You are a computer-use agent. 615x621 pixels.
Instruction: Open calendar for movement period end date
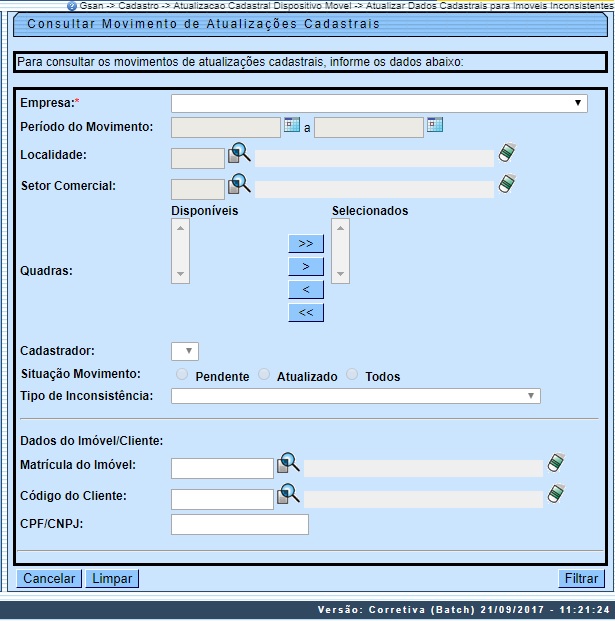tap(435, 125)
